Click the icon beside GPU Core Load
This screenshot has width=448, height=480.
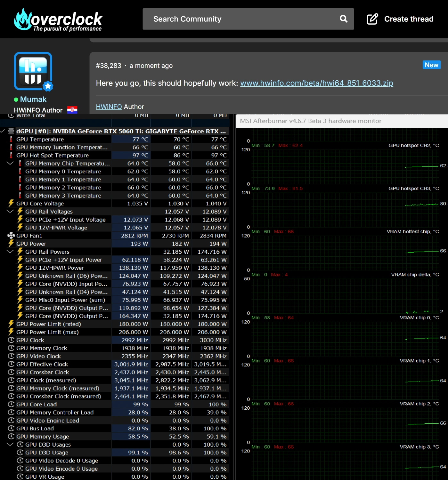click(11, 404)
